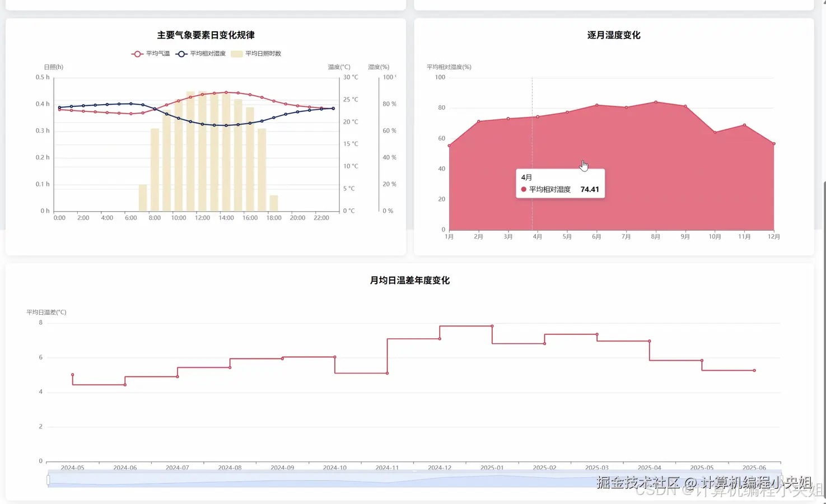826x504 pixels.
Task: Click the 2024-11 temperature difference point
Action: 387,373
